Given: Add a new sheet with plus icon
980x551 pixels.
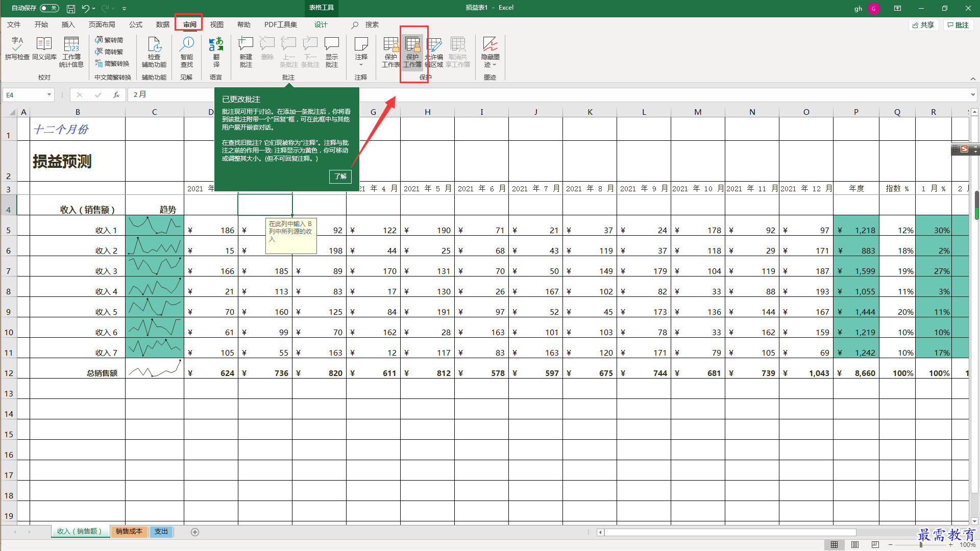Looking at the screenshot, I should [195, 532].
